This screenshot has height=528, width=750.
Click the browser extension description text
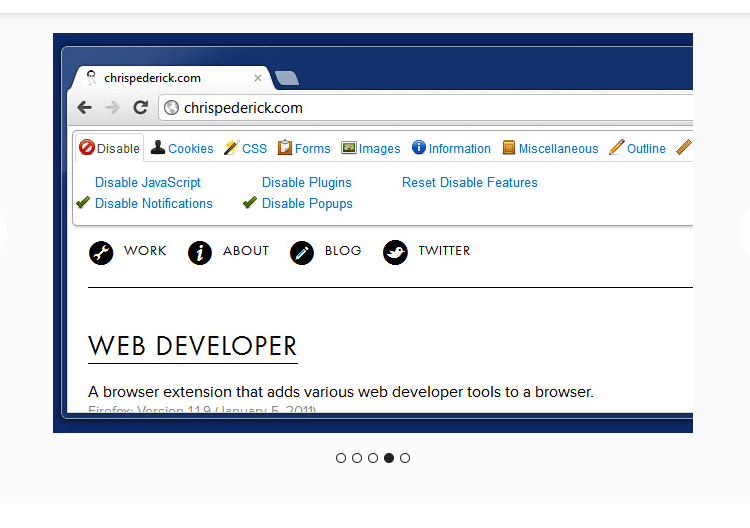341,392
